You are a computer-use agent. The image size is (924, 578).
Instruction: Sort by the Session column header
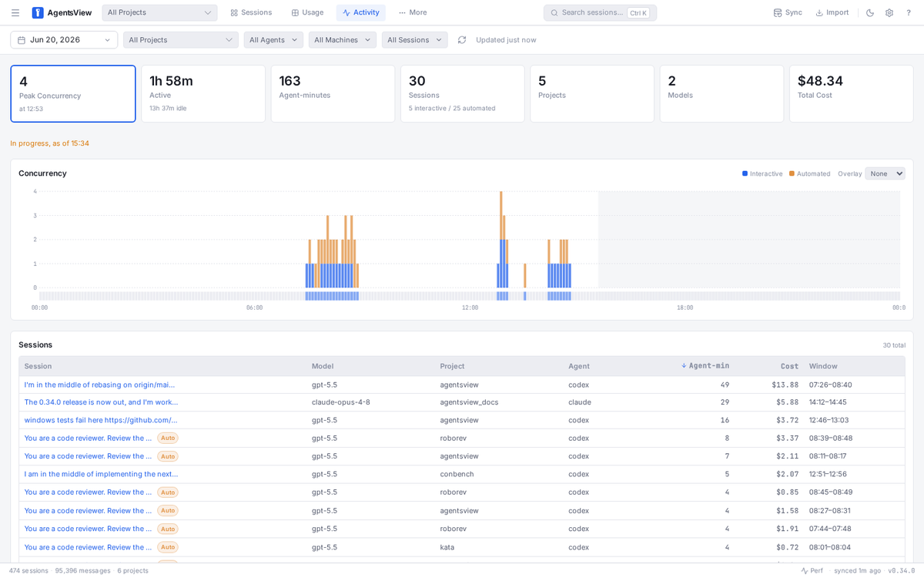[38, 366]
